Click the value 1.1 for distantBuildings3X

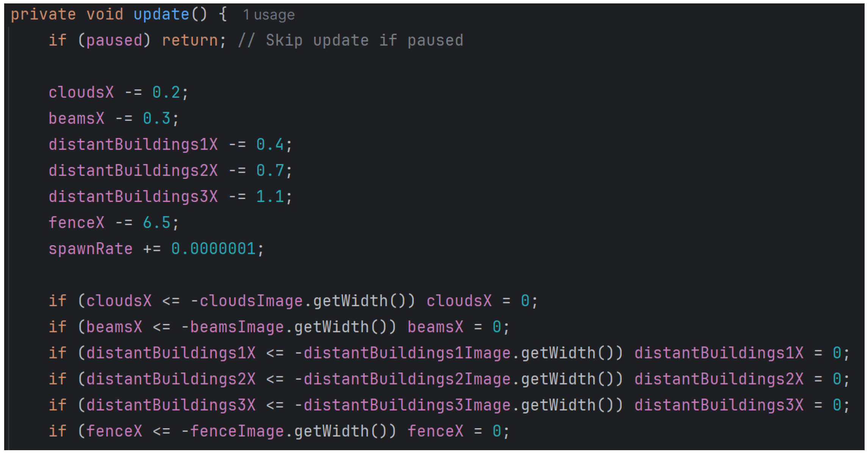[270, 197]
